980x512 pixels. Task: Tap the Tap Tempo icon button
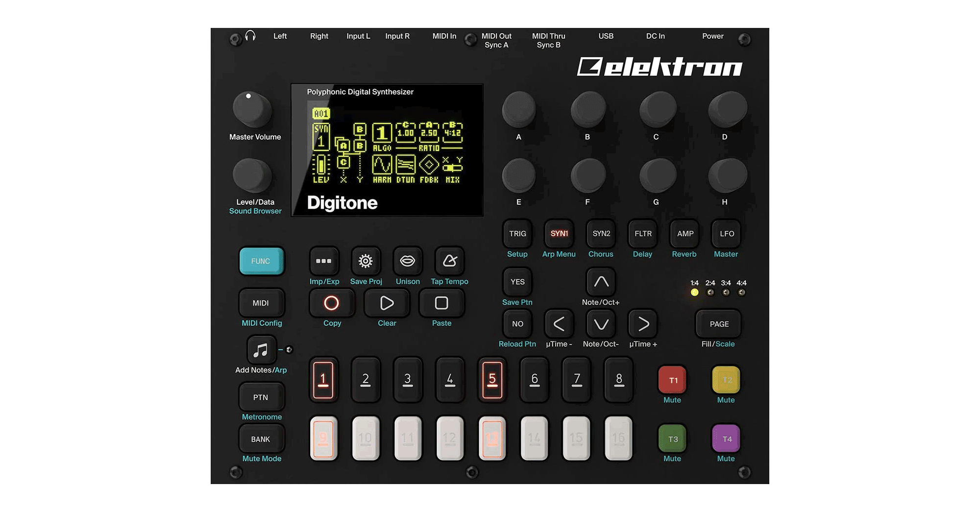tap(449, 261)
